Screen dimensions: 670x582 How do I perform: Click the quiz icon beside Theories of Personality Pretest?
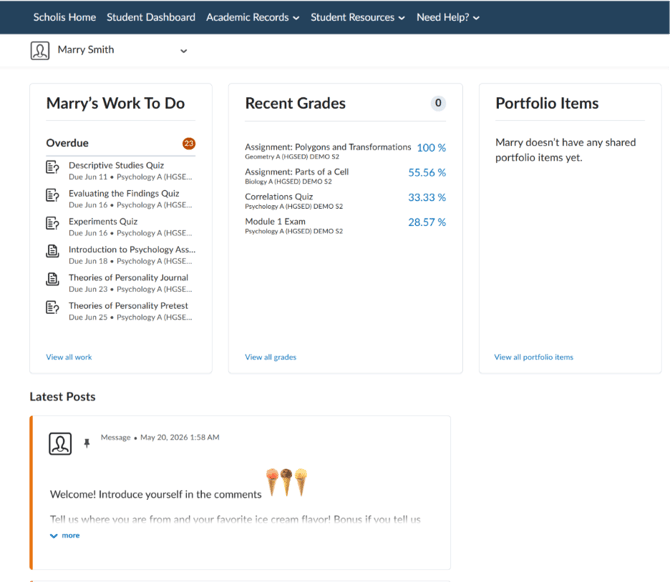click(x=52, y=307)
